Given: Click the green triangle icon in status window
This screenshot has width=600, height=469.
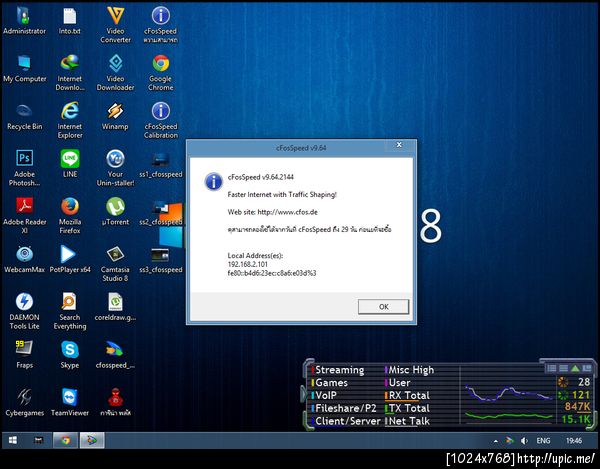Looking at the screenshot, I should (x=575, y=368).
